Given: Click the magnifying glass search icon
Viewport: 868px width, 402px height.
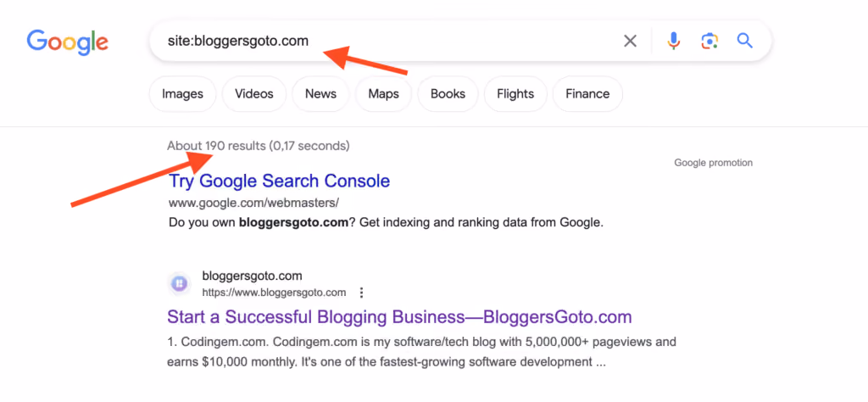Looking at the screenshot, I should click(744, 41).
